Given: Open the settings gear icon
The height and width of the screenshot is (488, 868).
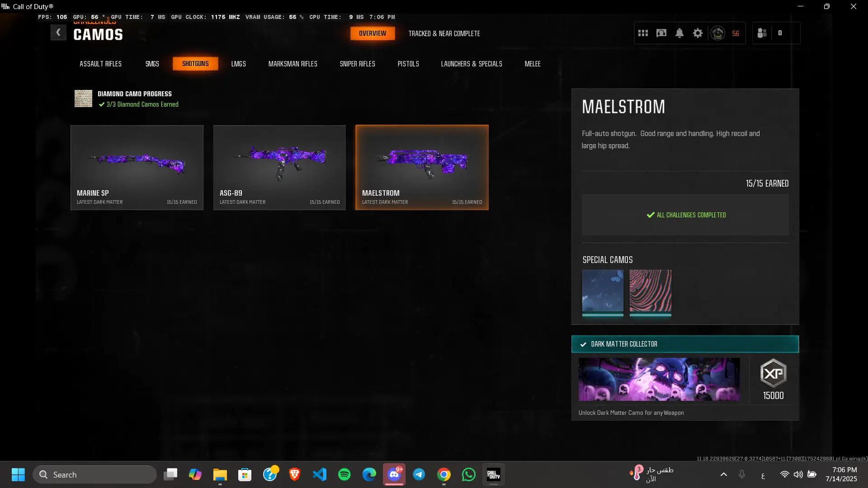Looking at the screenshot, I should pyautogui.click(x=698, y=33).
